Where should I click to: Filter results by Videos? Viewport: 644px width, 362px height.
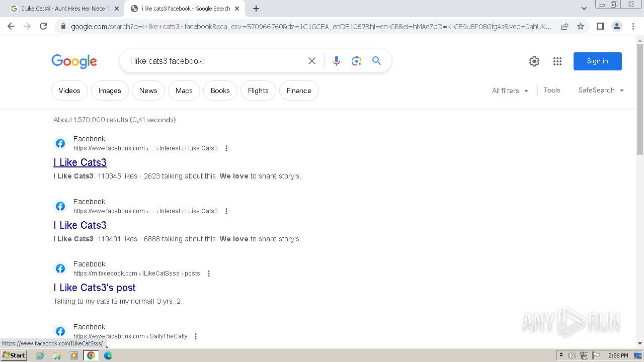click(x=69, y=90)
